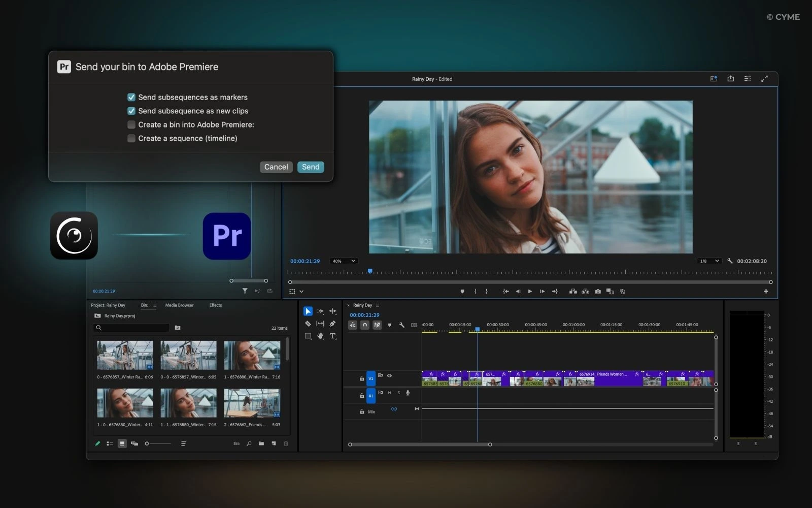Hide track V1 output with the eye toggle
Viewport: 812px width, 508px height.
389,376
